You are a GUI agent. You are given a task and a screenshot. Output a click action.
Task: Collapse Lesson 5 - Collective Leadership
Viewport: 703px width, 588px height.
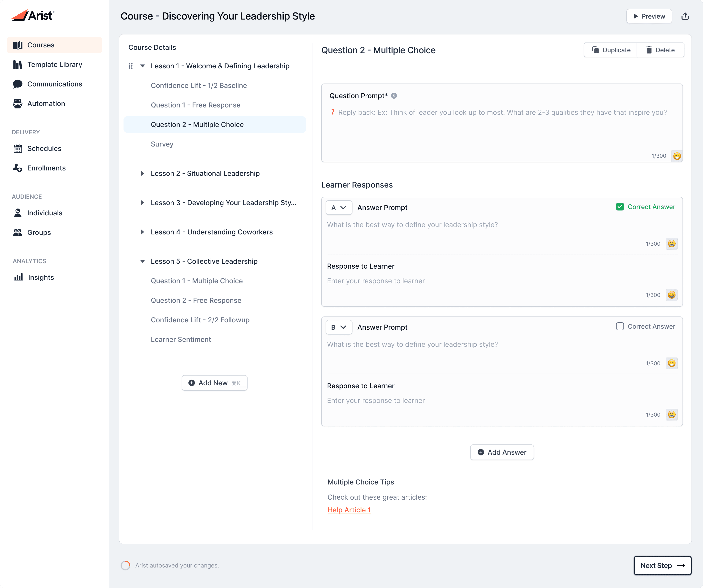click(143, 261)
